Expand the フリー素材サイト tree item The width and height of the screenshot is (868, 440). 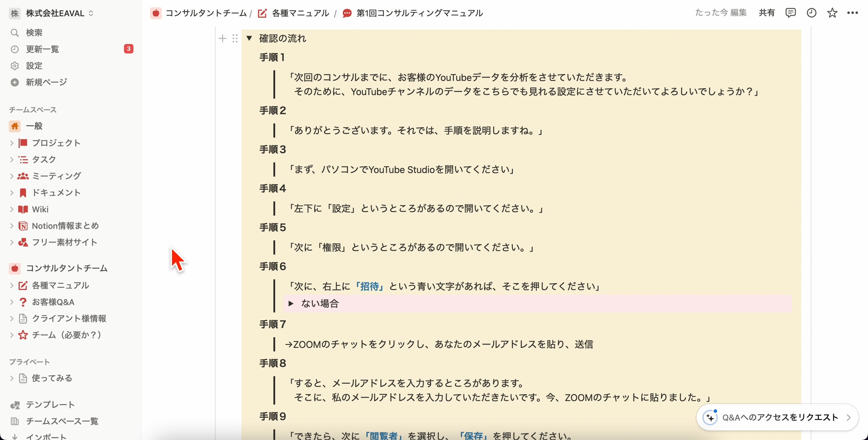pos(12,242)
